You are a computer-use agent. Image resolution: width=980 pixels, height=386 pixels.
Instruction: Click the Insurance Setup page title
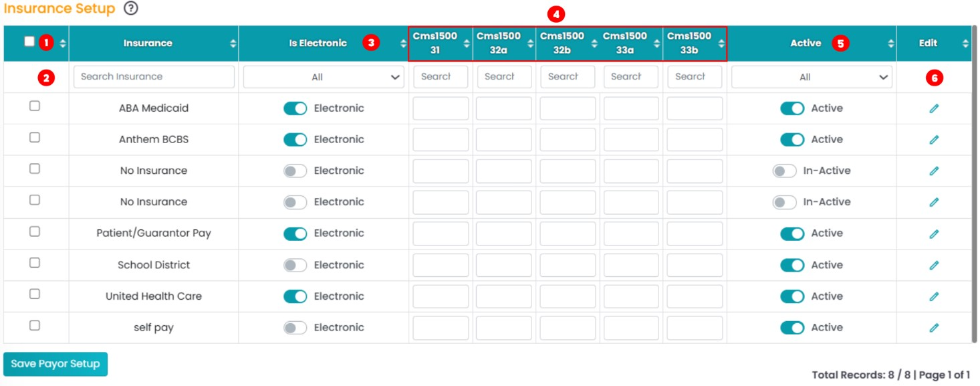[x=59, y=9]
